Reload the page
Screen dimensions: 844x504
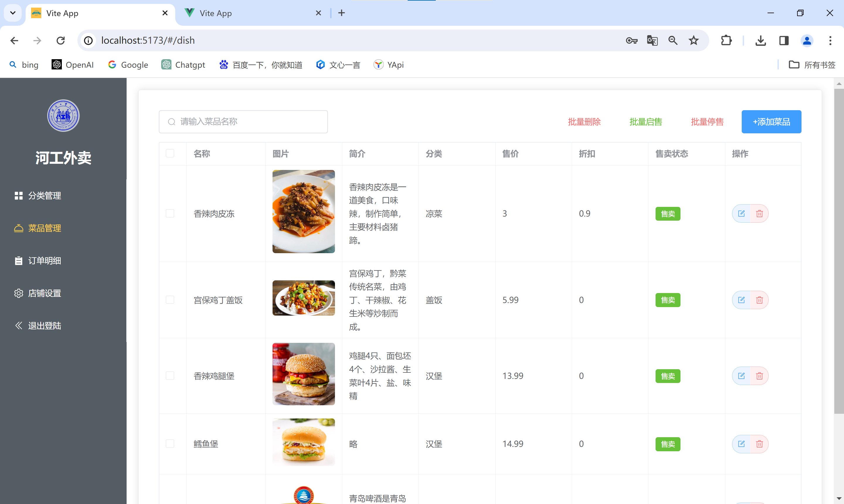61,40
